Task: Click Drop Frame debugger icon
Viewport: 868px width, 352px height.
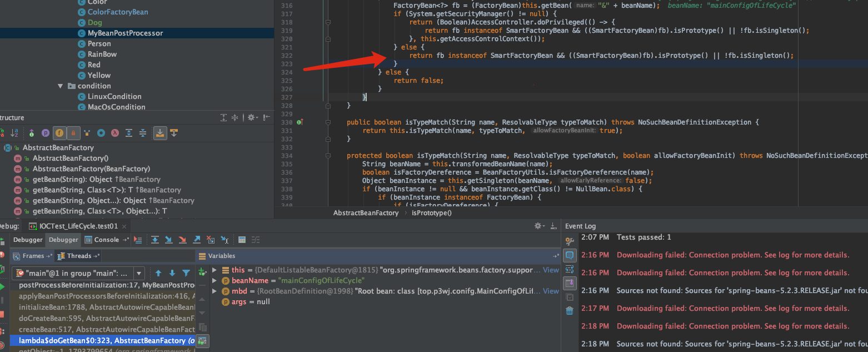Action: pos(211,240)
